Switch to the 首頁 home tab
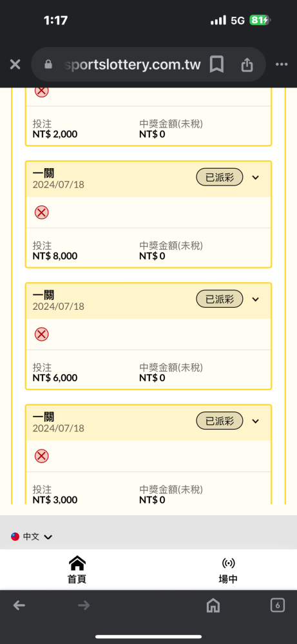Screen dimensions: 297x644 click(x=77, y=570)
